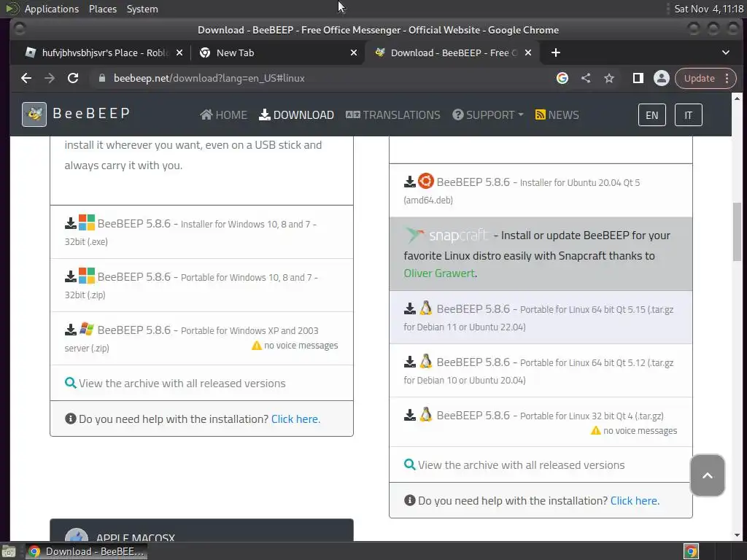Close the New Tab tab
Viewport: 747px width, 560px height.
(354, 52)
